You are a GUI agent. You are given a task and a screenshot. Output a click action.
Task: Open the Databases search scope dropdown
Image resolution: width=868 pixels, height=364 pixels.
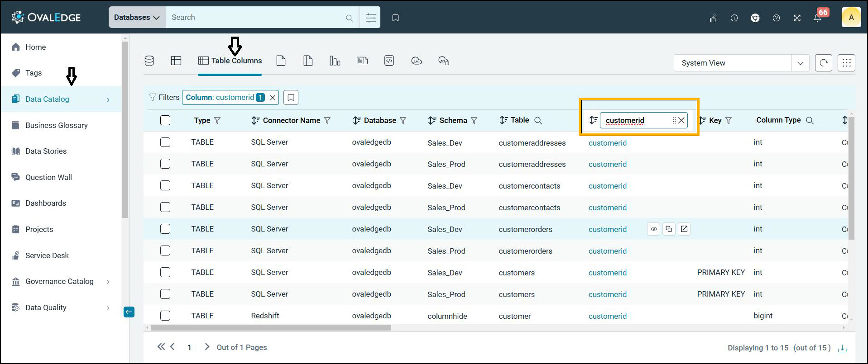[x=137, y=18]
